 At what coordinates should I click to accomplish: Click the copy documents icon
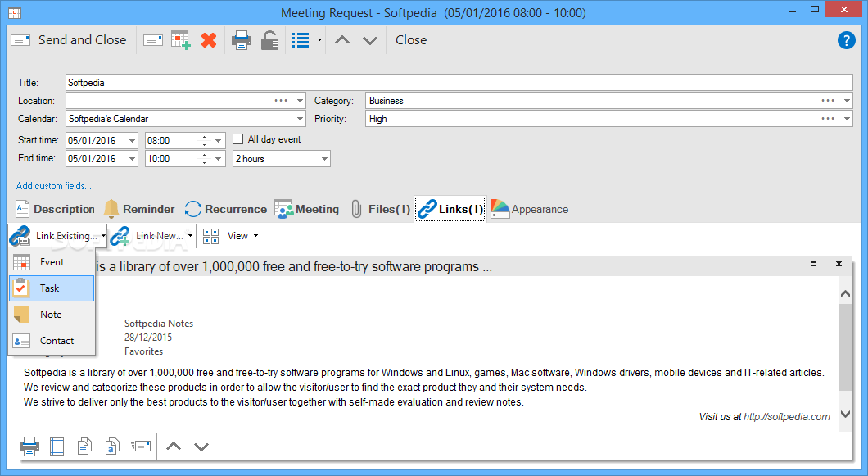point(84,446)
